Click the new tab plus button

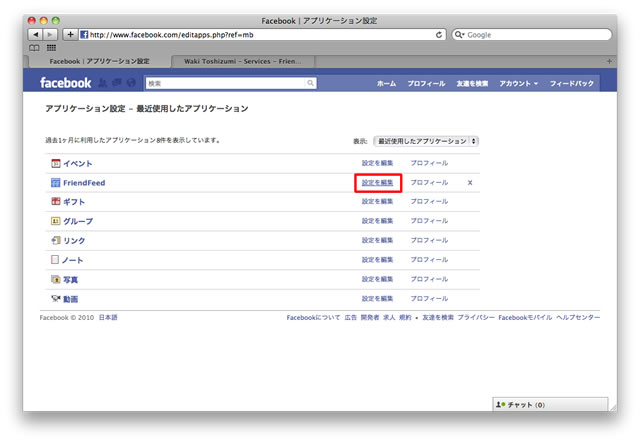tap(609, 61)
